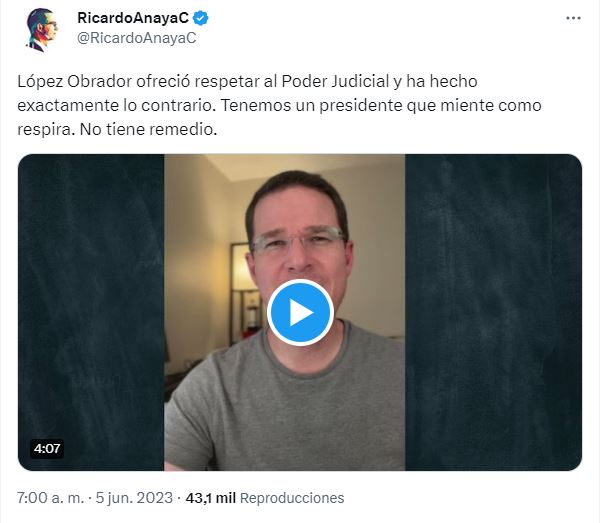Viewport: 603px width, 523px height.
Task: Click the RicardoAnayaC display name
Action: pos(133,18)
